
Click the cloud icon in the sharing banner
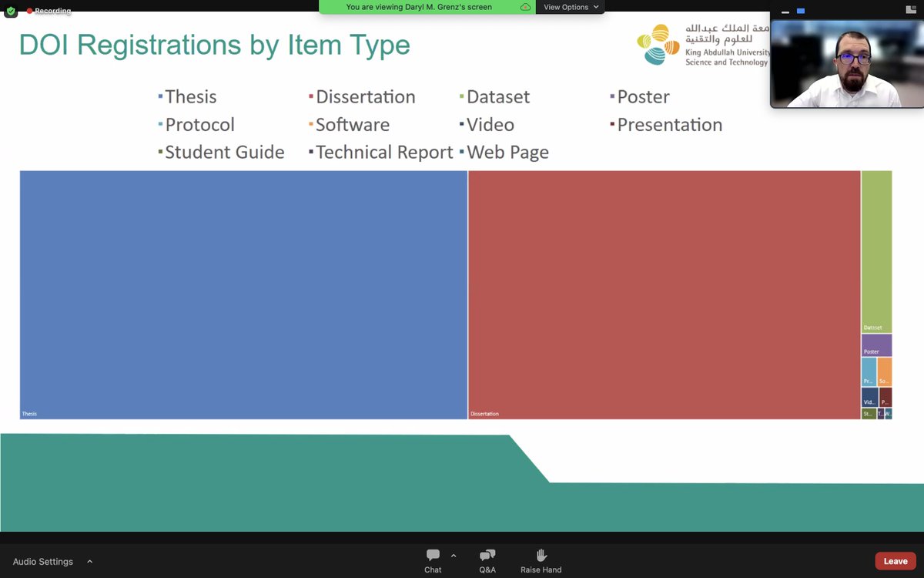525,7
